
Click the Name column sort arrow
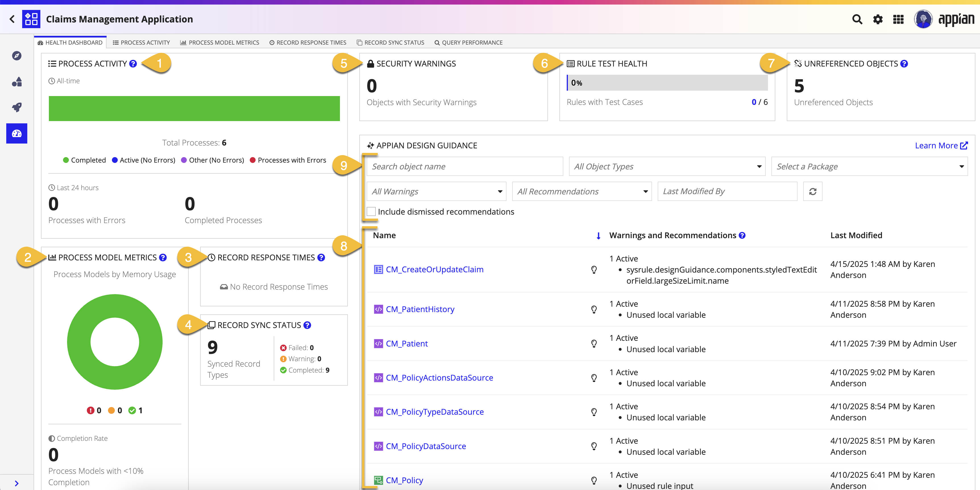click(x=598, y=236)
